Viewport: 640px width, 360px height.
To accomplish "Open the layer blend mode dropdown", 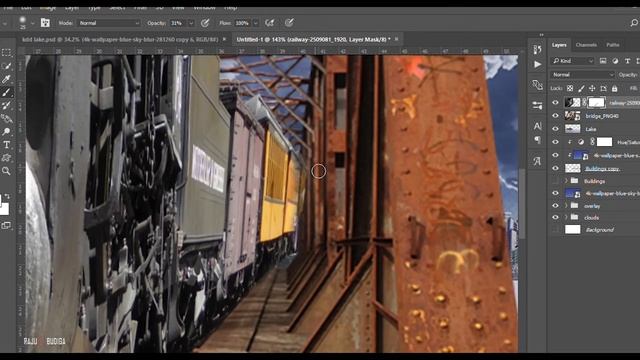I will coord(582,75).
